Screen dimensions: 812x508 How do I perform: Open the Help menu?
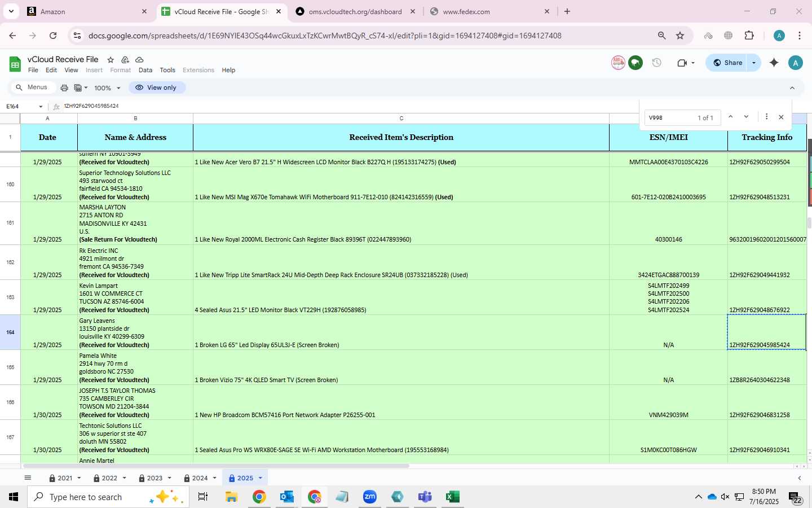tap(228, 70)
